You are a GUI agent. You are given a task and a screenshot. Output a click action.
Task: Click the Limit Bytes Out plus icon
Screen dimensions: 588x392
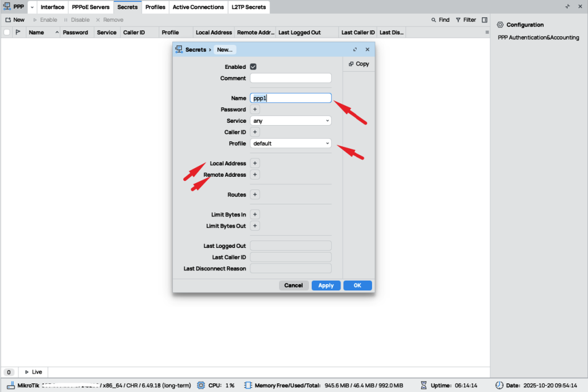coord(256,226)
